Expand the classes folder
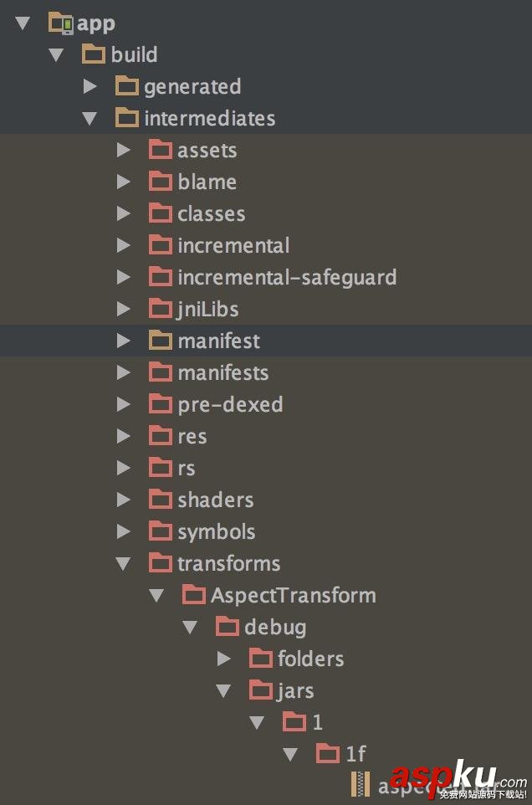532x805 pixels. (123, 213)
